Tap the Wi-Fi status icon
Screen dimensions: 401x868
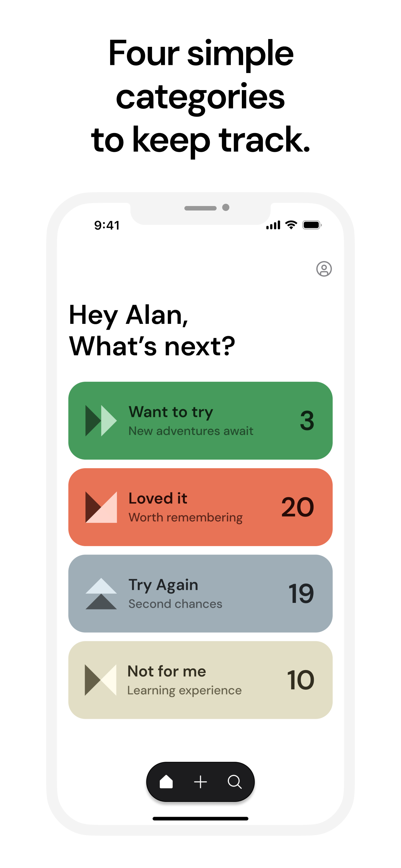coord(291,225)
